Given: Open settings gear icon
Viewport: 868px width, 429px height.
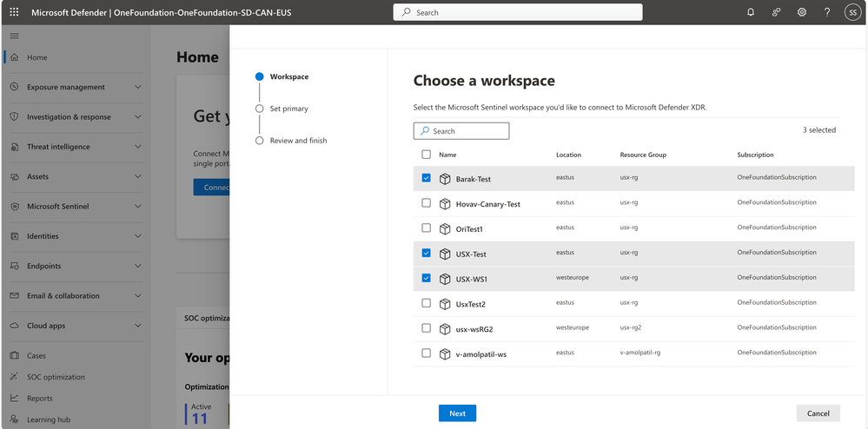Looking at the screenshot, I should pos(802,12).
